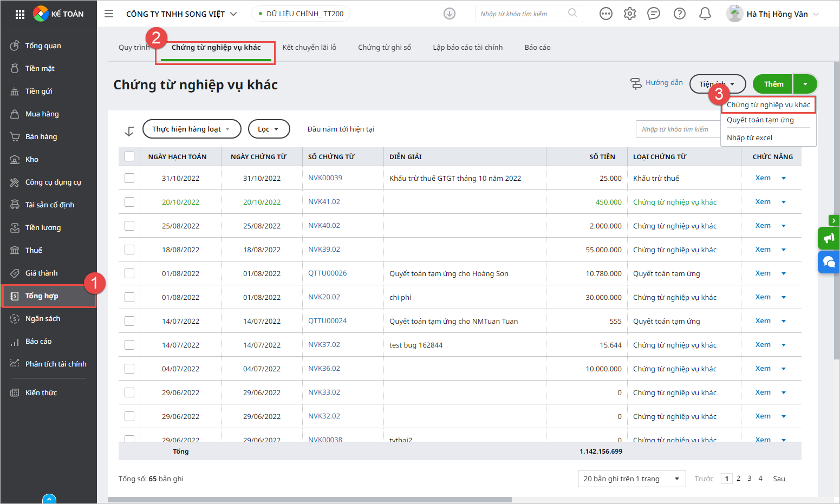The height and width of the screenshot is (504, 840).
Task: Click the horizontal scrollbar at table bottom
Action: click(310, 500)
